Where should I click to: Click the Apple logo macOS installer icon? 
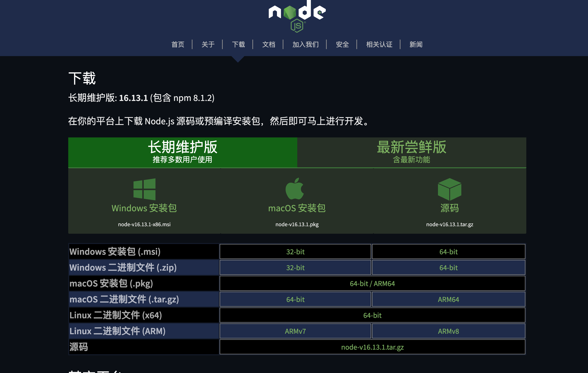click(295, 189)
